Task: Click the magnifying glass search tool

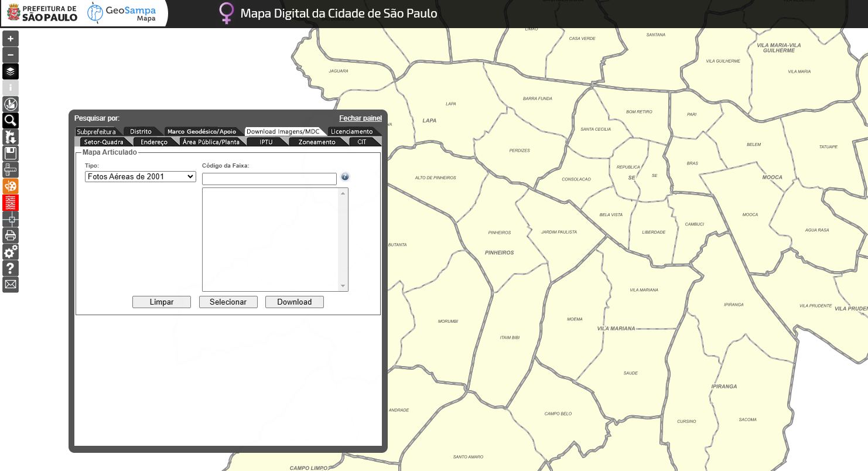Action: 11,121
